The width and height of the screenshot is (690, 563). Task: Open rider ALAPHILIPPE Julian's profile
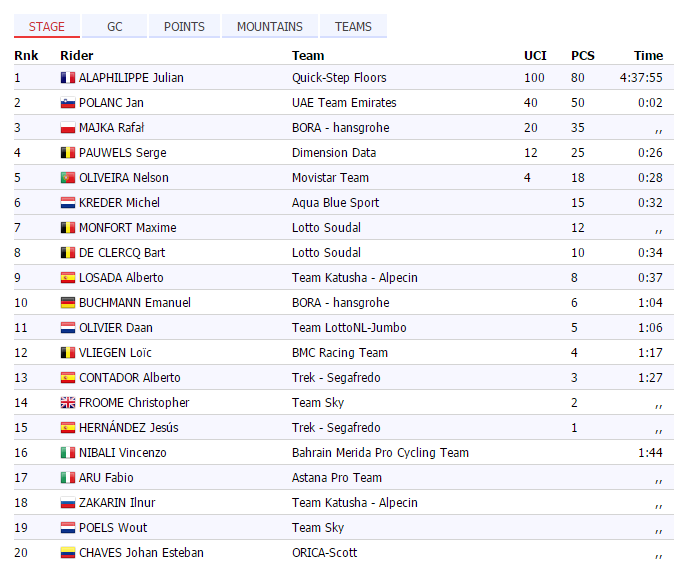pos(131,78)
